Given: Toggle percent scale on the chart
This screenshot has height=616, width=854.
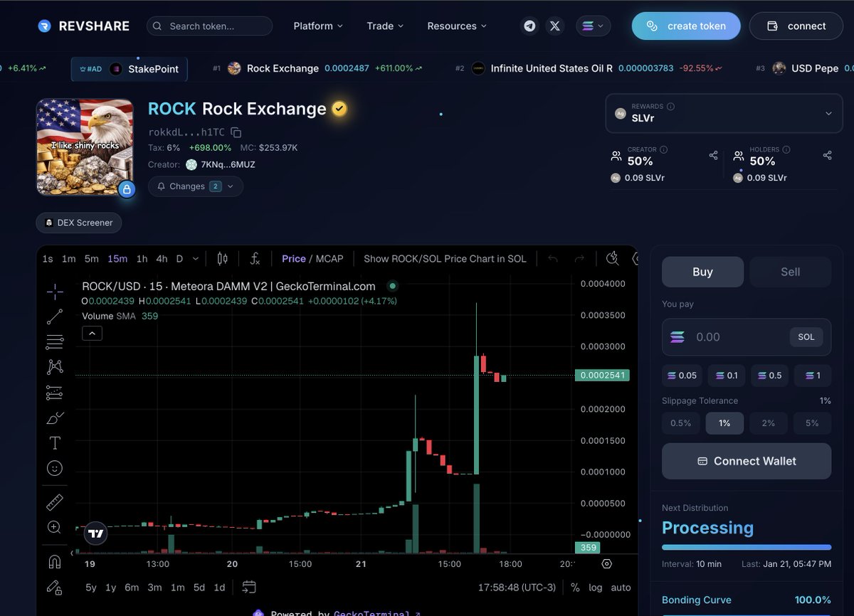Looking at the screenshot, I should click(x=575, y=588).
